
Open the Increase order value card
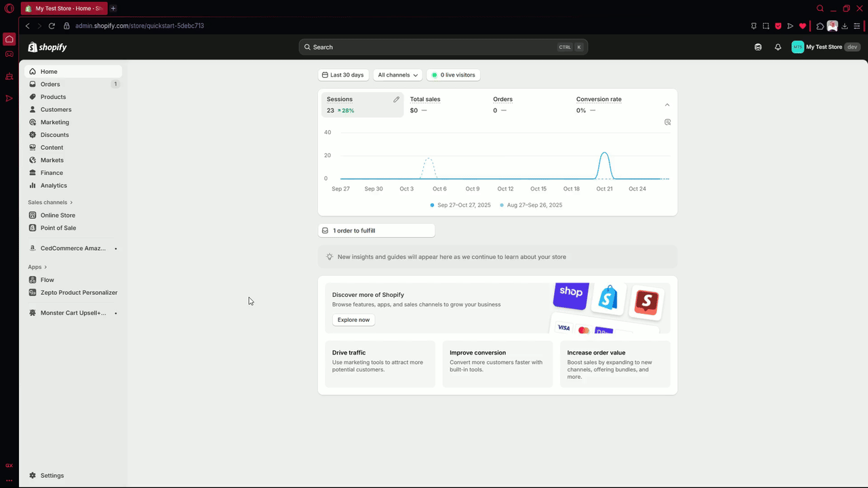point(615,364)
